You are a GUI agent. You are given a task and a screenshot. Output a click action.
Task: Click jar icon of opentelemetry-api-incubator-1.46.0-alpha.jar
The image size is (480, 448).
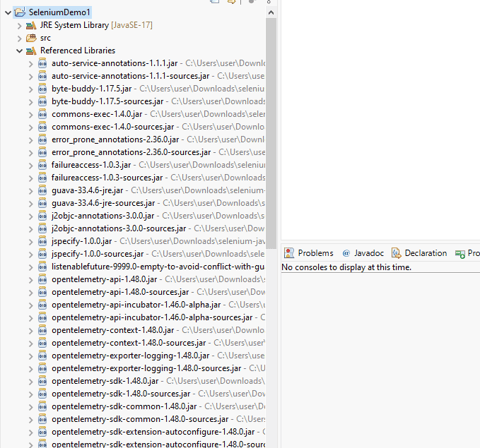click(x=42, y=305)
